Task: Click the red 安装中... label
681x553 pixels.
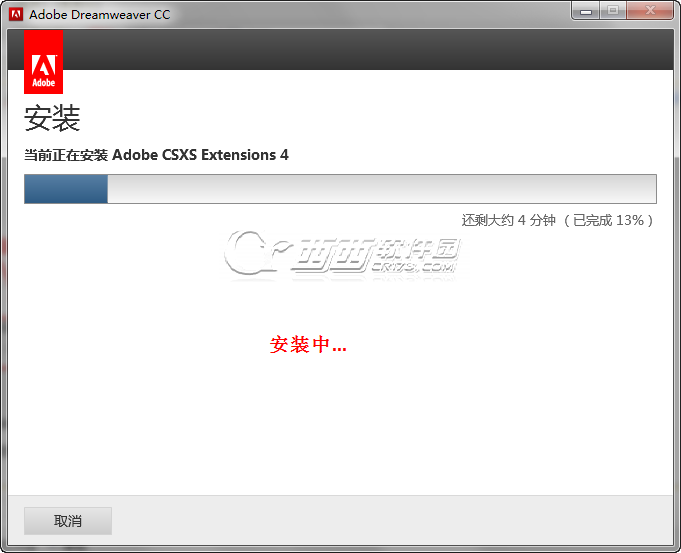Action: 308,344
